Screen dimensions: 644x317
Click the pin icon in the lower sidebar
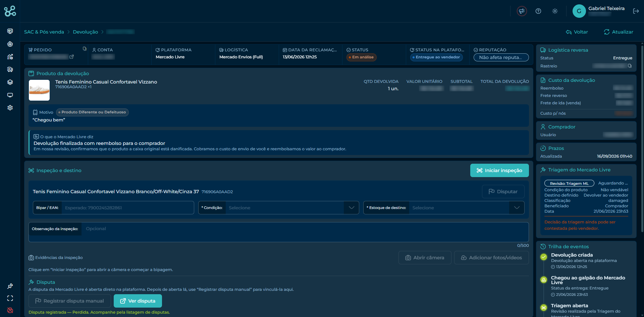[x=10, y=286]
